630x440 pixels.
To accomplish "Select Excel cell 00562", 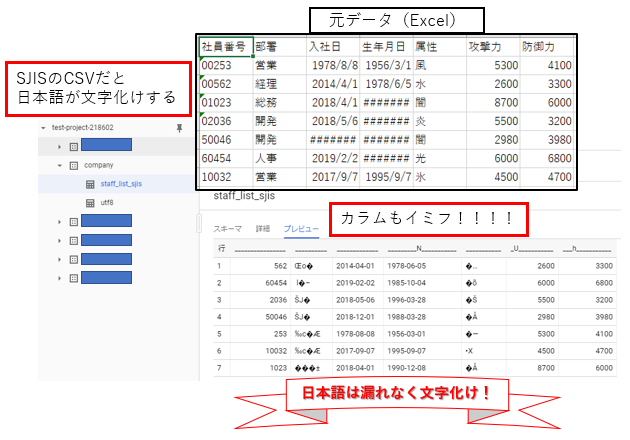I will 226,84.
